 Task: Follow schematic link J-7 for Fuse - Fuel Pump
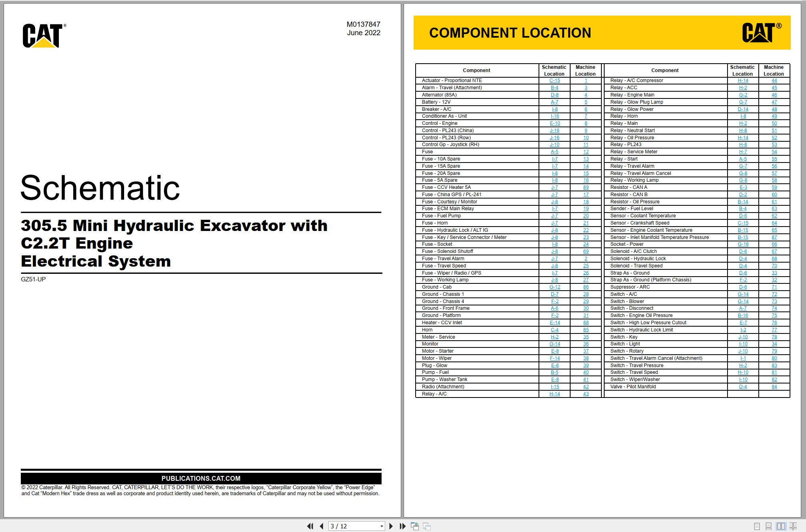(555, 216)
